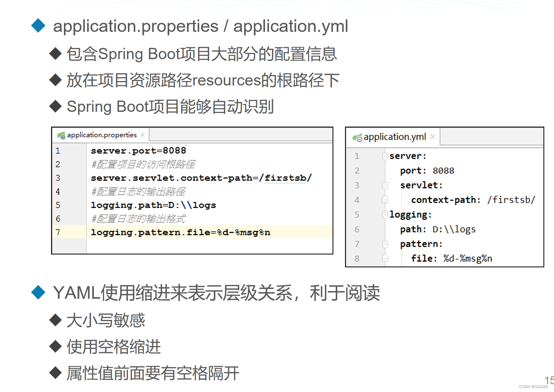Screen dimensions: 554x392
Task: Collapse the logging: block fold marker
Action: click(x=385, y=215)
